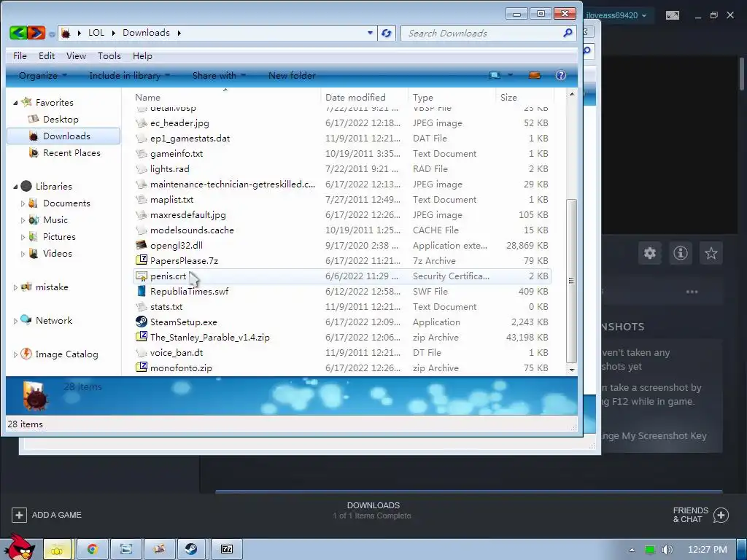Expand the Music library node
The height and width of the screenshot is (560, 747).
click(23, 220)
